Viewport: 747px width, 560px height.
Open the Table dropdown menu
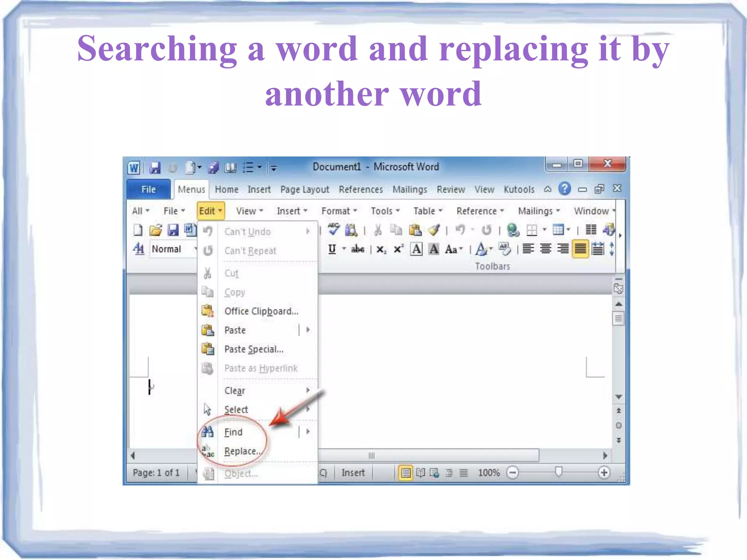pyautogui.click(x=428, y=211)
